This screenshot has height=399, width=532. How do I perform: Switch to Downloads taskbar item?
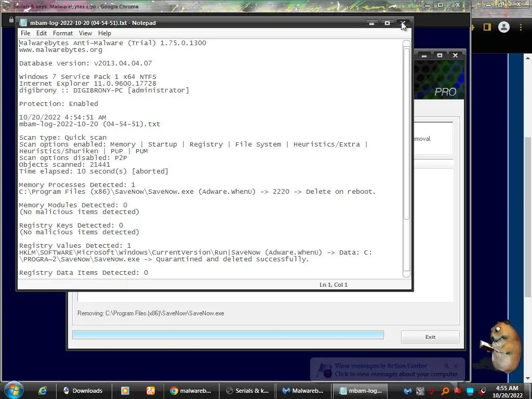[83, 391]
